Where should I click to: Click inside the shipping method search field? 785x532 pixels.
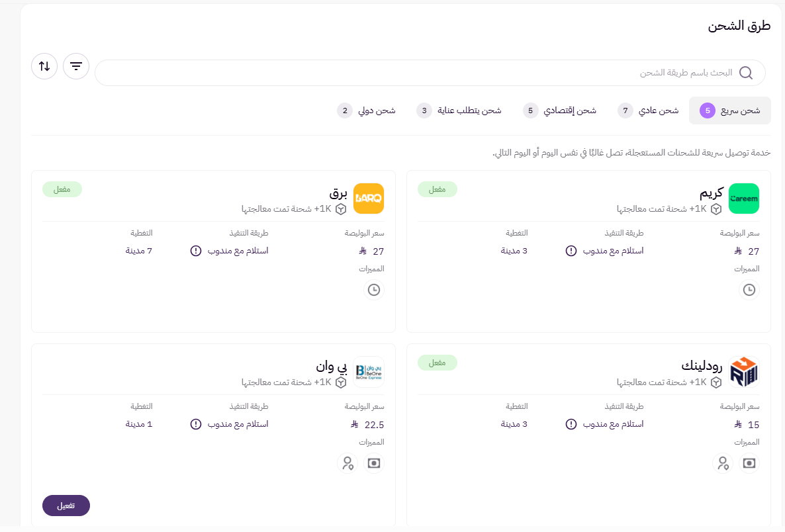click(x=430, y=72)
